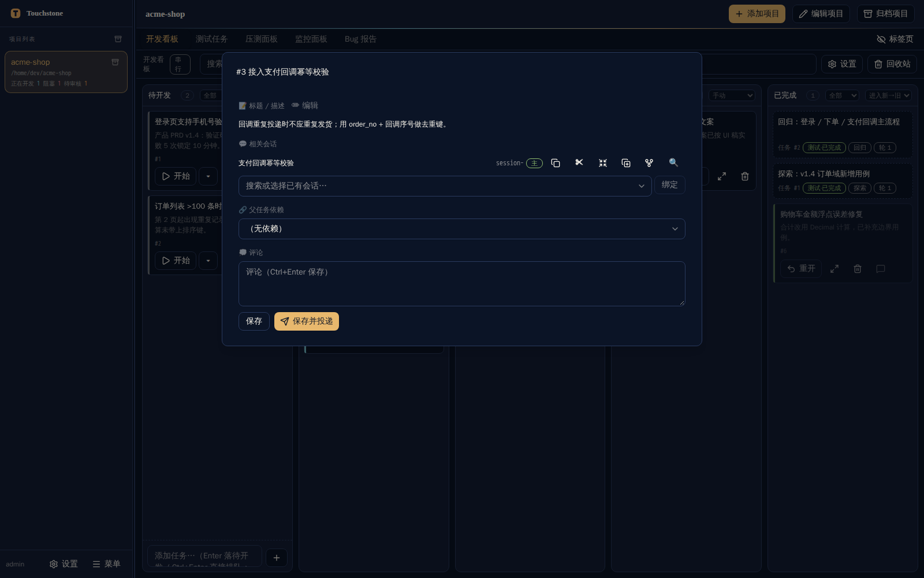Switch to the 压测面板 tab
This screenshot has width=924, height=578.
(262, 39)
